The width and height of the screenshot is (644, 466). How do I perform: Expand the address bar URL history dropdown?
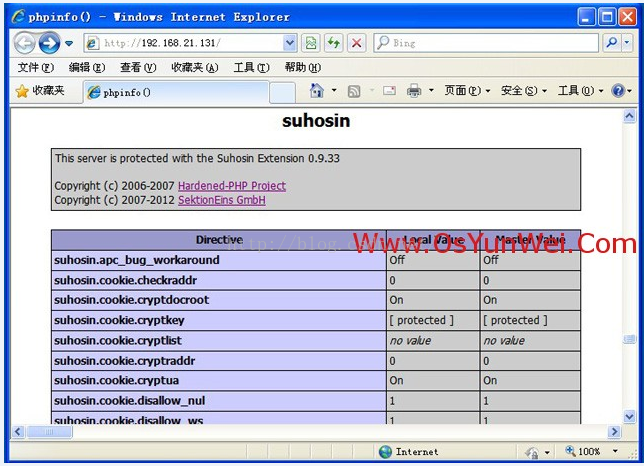click(290, 43)
